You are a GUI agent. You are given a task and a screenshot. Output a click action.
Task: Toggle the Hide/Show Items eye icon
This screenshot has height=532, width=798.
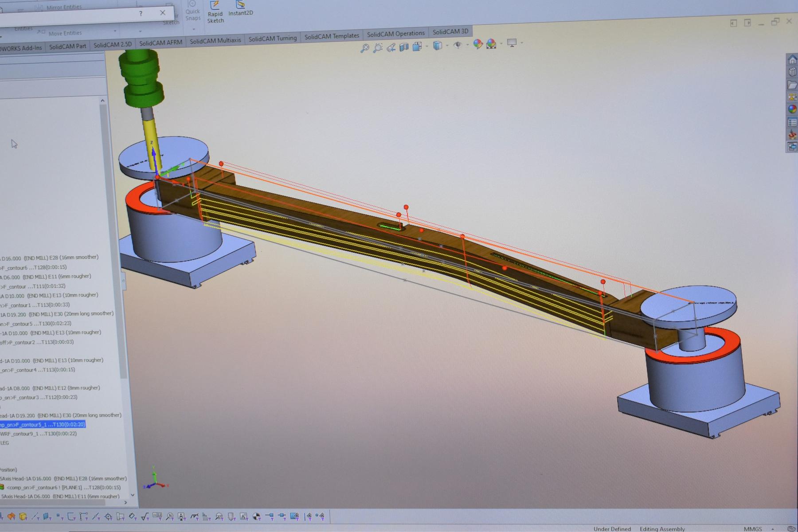458,45
